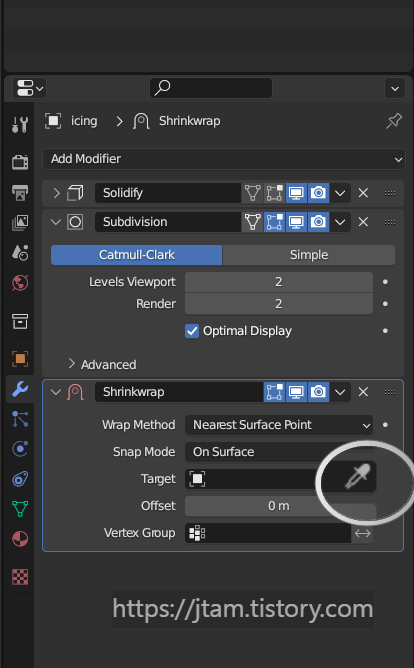This screenshot has height=668, width=414.
Task: Animate Render levels property dot
Action: tap(385, 304)
